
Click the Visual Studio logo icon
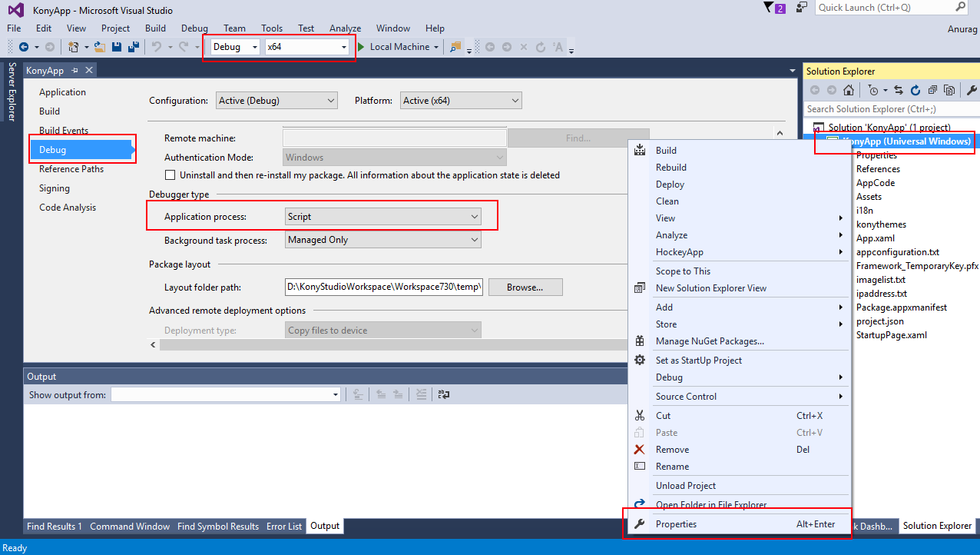15,10
